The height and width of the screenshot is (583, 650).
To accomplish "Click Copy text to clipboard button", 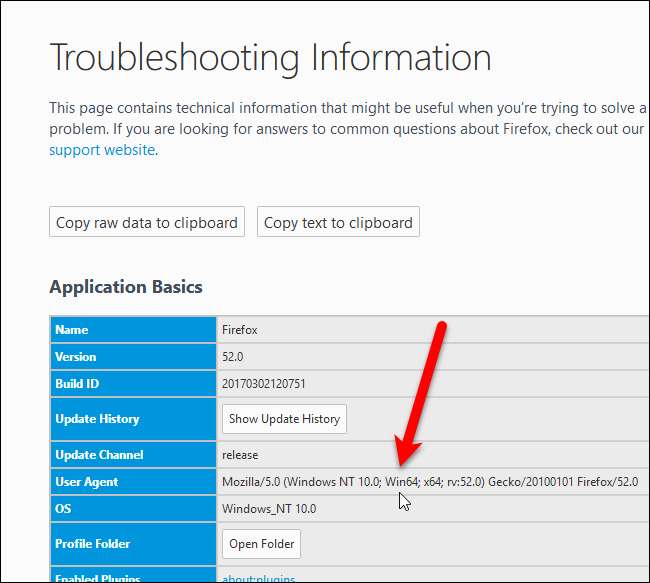I will point(338,222).
